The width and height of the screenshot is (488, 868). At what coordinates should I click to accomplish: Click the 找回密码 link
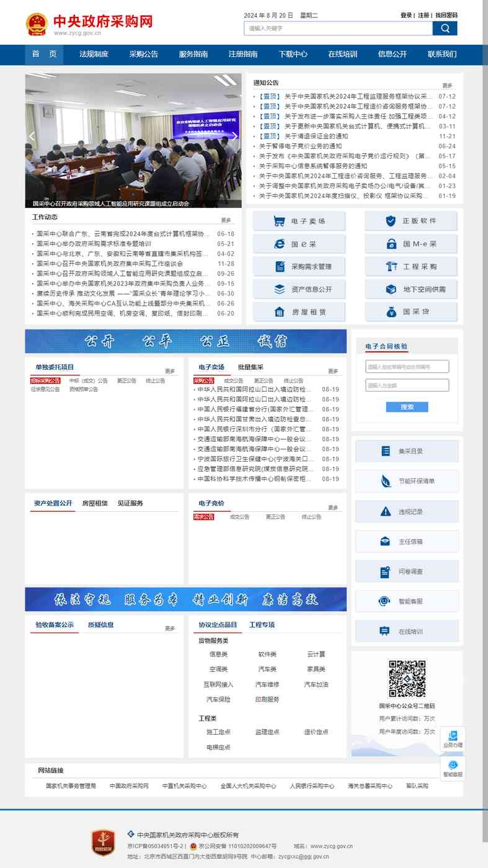pyautogui.click(x=446, y=16)
